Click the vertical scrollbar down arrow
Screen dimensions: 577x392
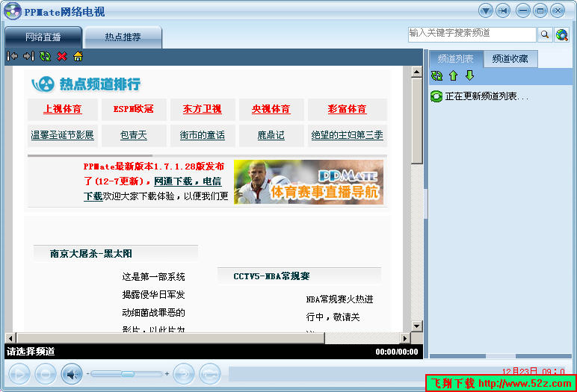pyautogui.click(x=416, y=326)
